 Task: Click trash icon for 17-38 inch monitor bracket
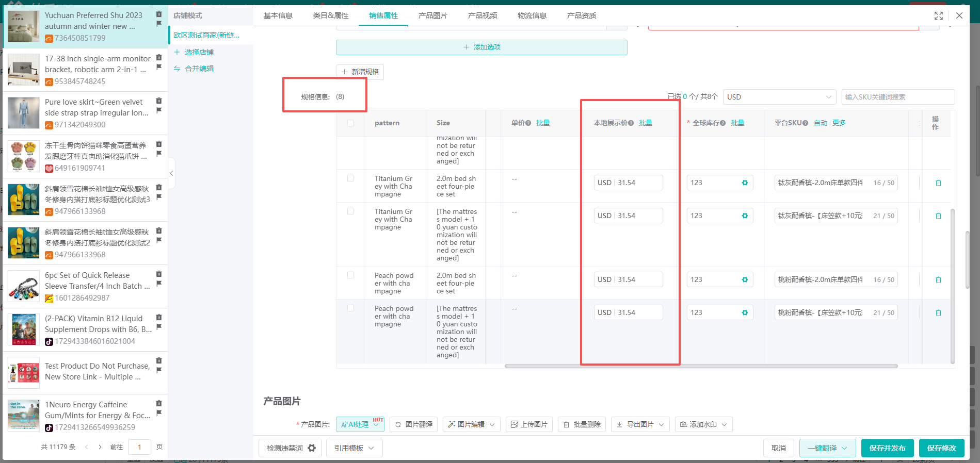click(x=159, y=57)
